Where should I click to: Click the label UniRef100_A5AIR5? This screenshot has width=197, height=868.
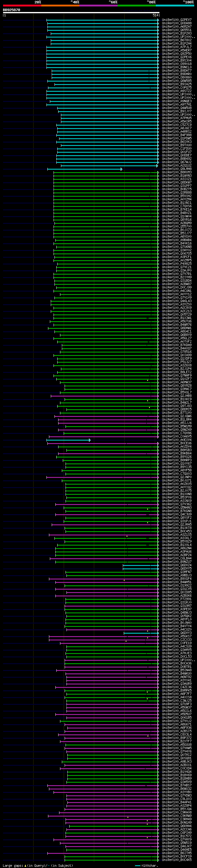pyautogui.click(x=177, y=121)
